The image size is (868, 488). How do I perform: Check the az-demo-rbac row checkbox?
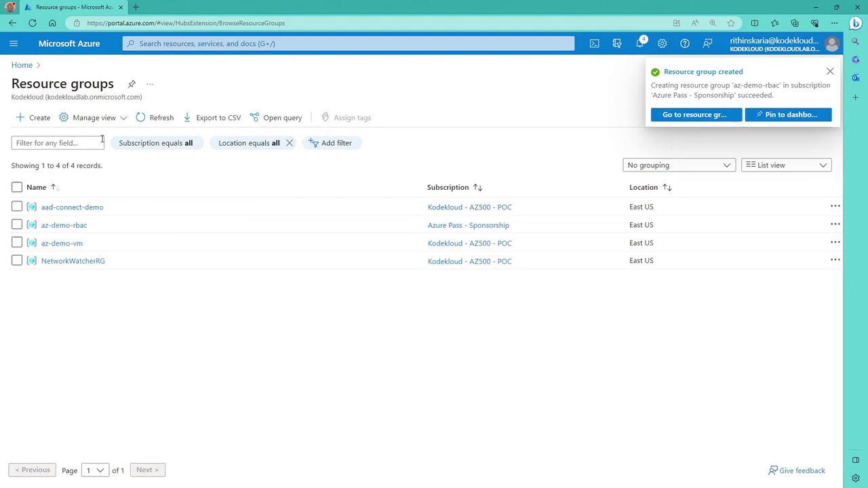click(17, 224)
